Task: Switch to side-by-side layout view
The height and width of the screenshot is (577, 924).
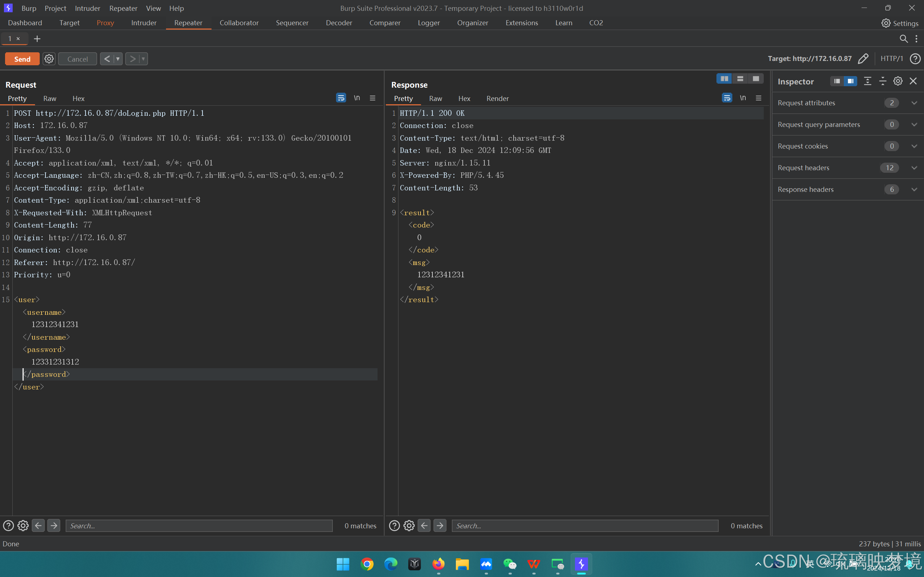Action: [x=724, y=79]
